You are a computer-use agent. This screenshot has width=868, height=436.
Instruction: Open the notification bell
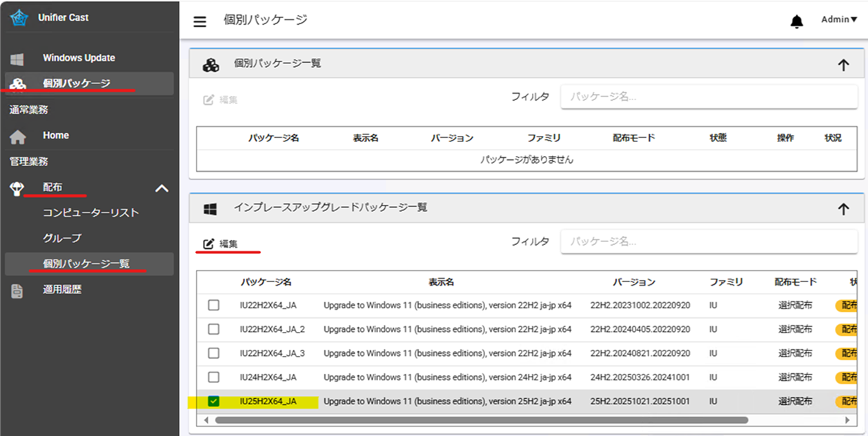pos(796,21)
